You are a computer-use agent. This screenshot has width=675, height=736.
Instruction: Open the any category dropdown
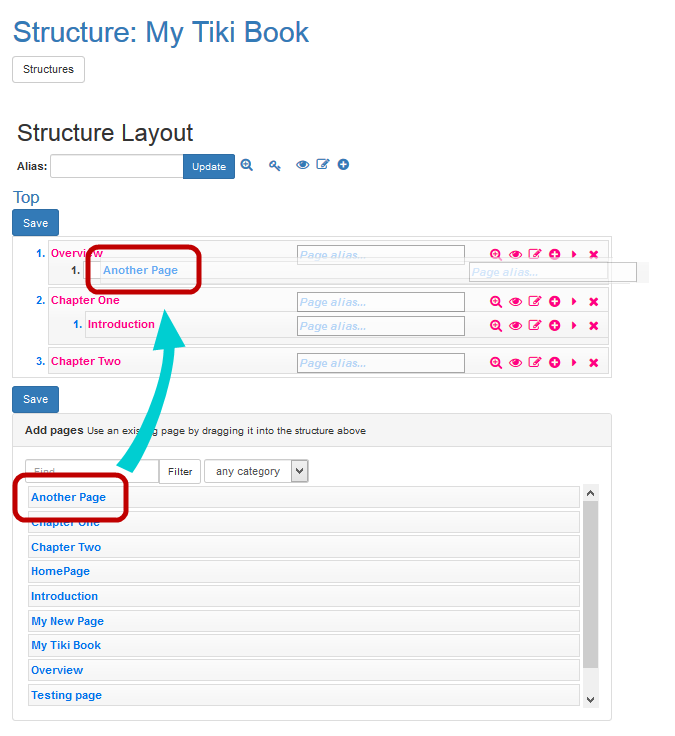[x=256, y=471]
